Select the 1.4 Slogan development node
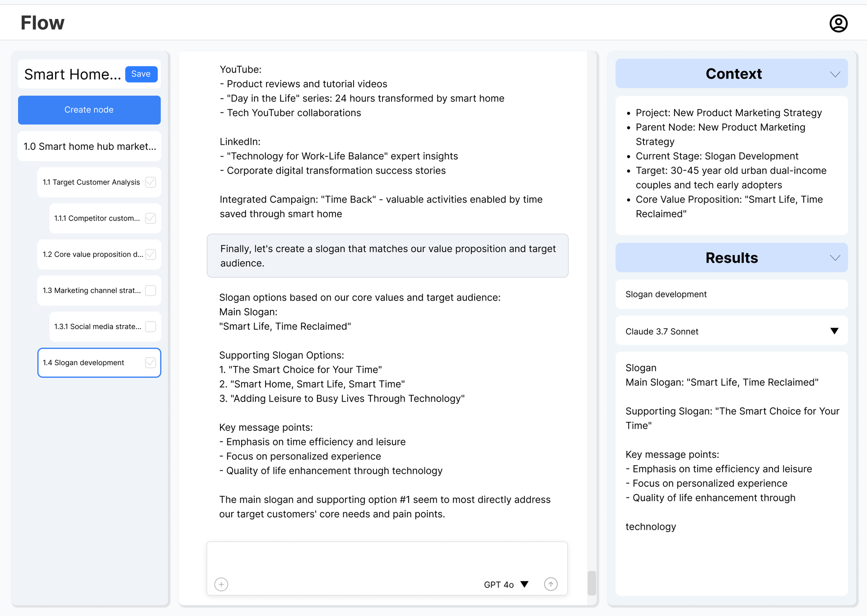The image size is (867, 616). pos(99,363)
